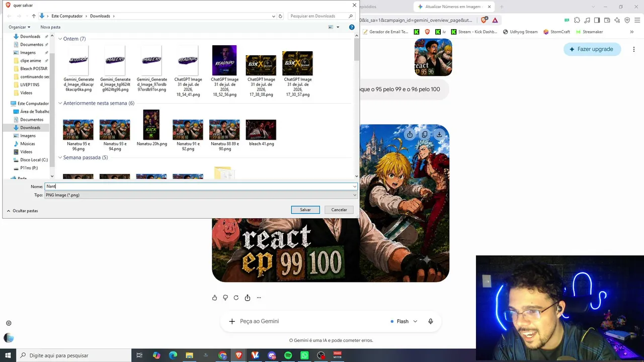This screenshot has width=644, height=362.
Task: Open Gemini settings gear icon
Action: pos(9,323)
